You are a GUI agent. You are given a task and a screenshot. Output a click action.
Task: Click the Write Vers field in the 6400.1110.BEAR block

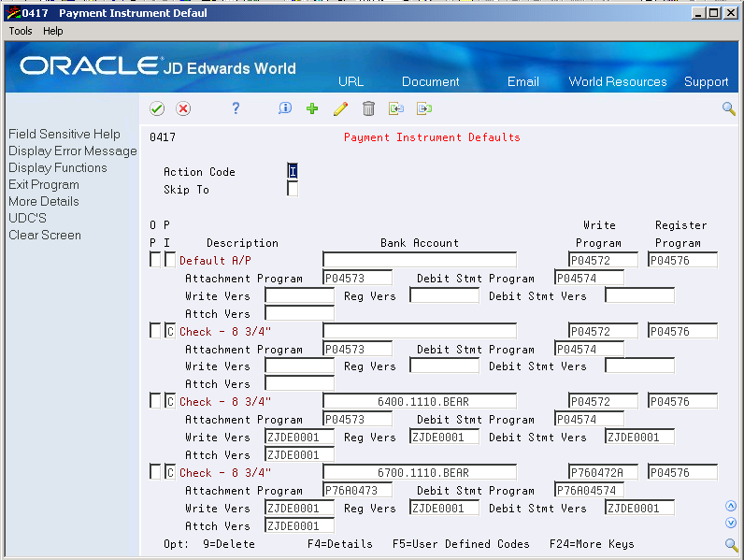pyautogui.click(x=299, y=437)
